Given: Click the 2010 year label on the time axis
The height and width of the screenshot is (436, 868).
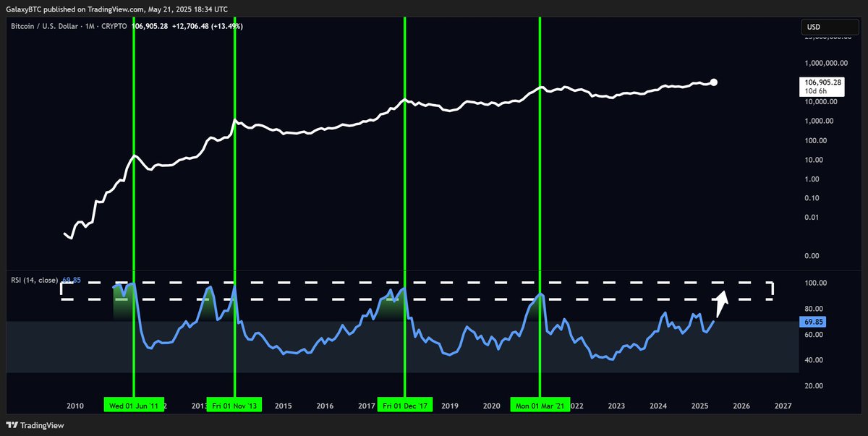Looking at the screenshot, I should 75,406.
